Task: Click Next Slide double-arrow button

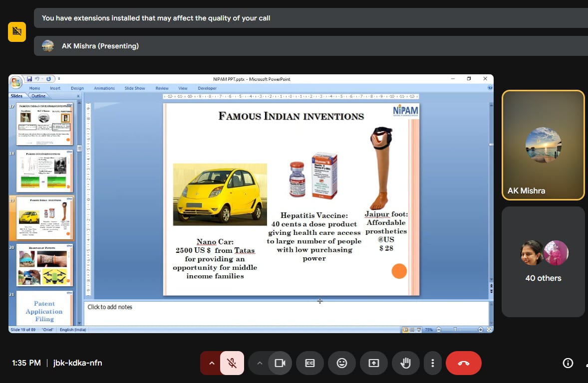Action: tap(491, 291)
